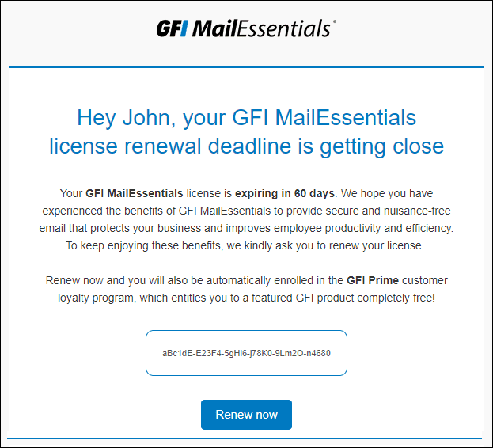The height and width of the screenshot is (448, 493).
Task: Click the thick blue divider beneath the logo
Action: point(247,66)
